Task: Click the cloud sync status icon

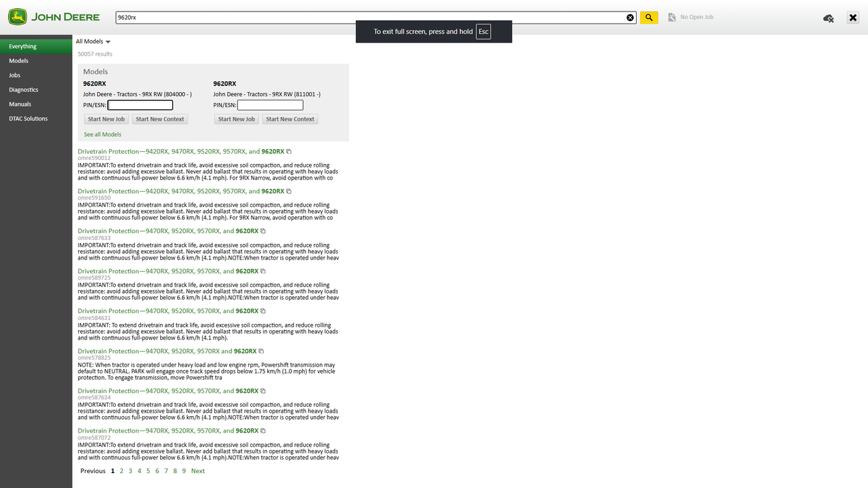Action: coord(828,18)
